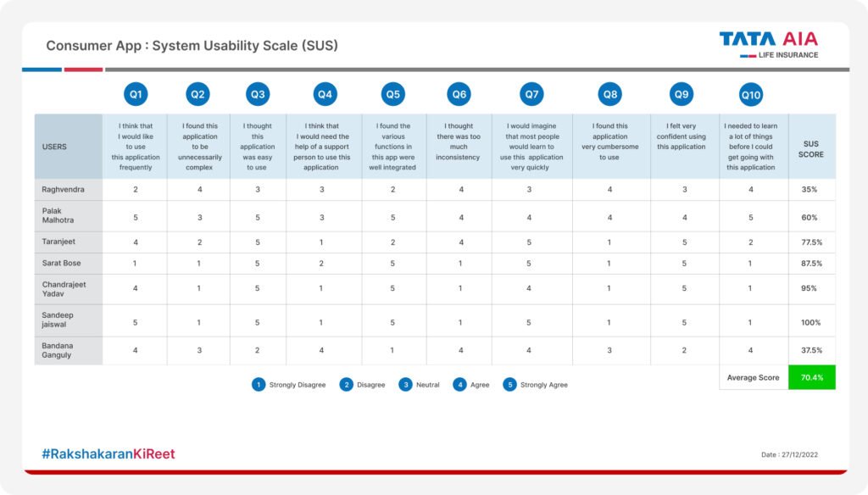Click the Consumer App System Usability Scale title
Viewport: 868px width, 495px height.
point(192,46)
